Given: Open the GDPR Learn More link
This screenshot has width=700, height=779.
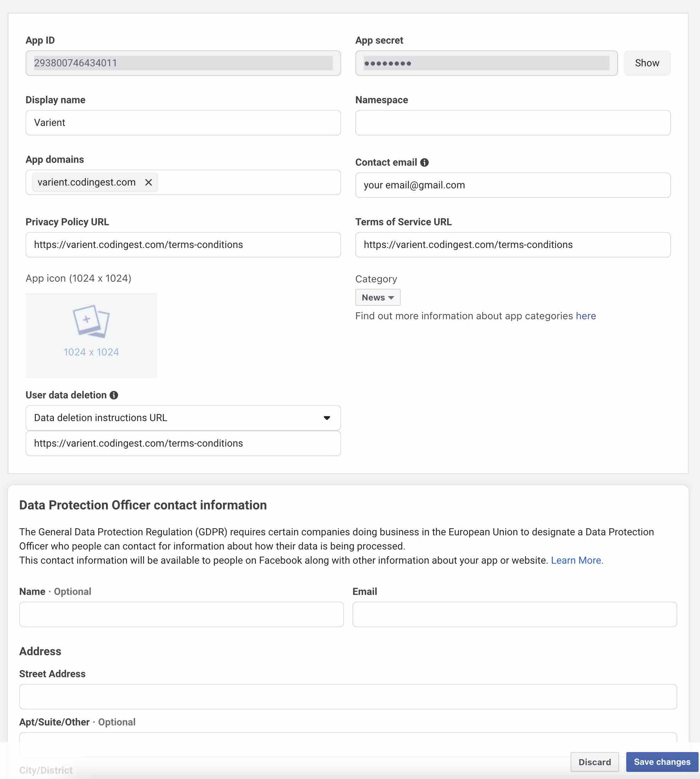Looking at the screenshot, I should (x=577, y=560).
